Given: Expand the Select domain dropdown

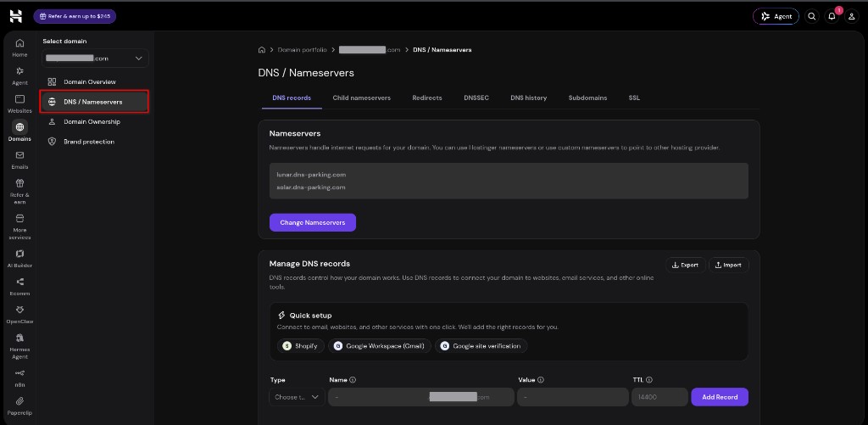Looking at the screenshot, I should coord(95,59).
